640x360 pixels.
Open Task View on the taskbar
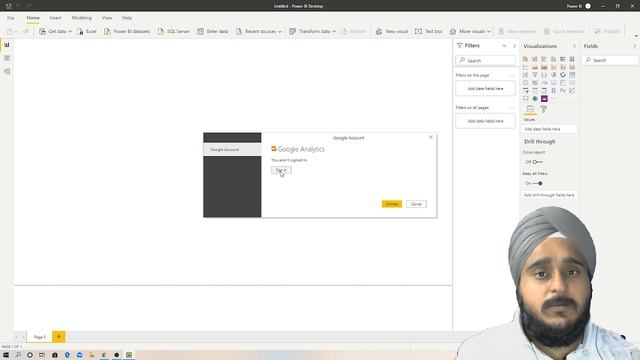[42, 355]
